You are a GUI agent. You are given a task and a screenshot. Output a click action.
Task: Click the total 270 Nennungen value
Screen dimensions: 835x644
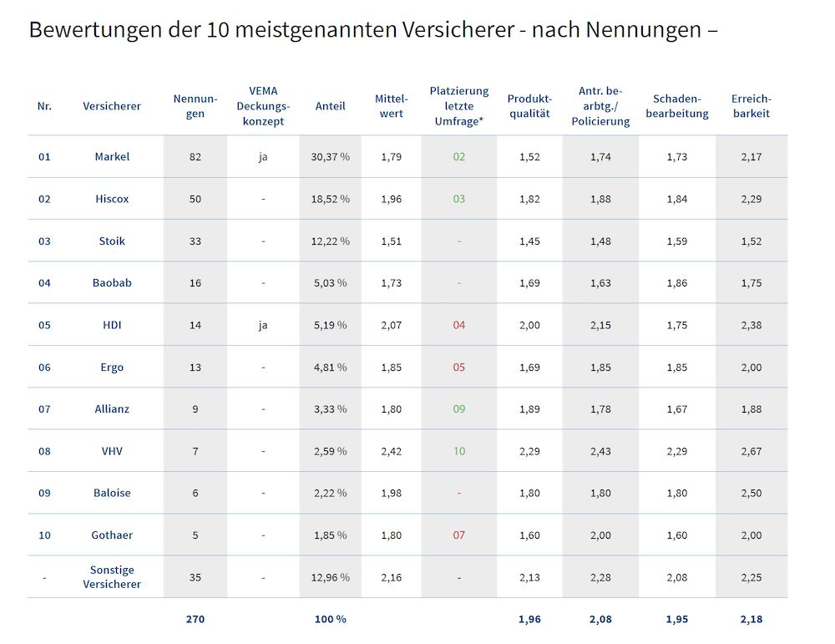tap(195, 620)
